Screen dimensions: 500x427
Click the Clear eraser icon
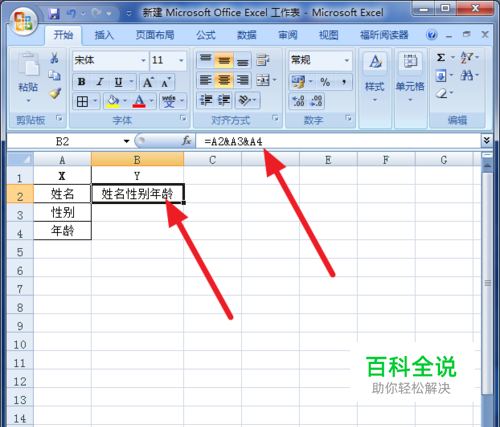click(441, 93)
